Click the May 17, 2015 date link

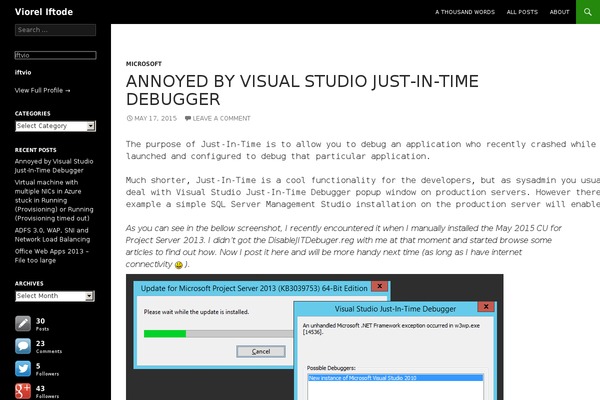156,118
